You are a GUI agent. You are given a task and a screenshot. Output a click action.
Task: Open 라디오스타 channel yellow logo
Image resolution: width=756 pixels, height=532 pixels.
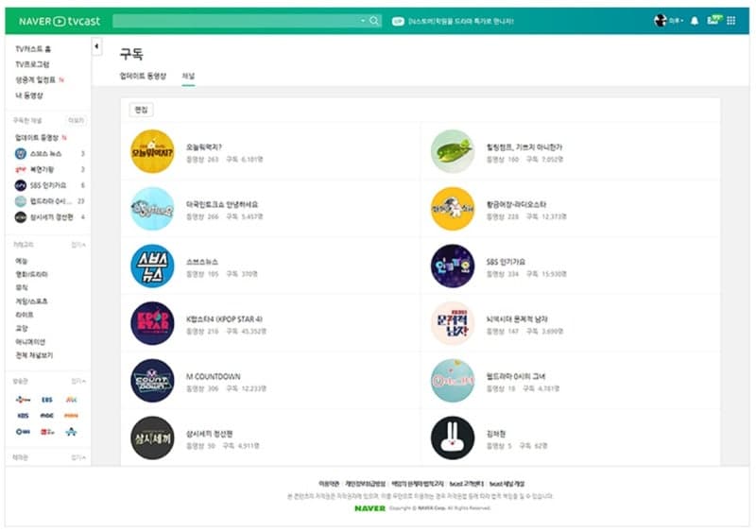point(453,209)
